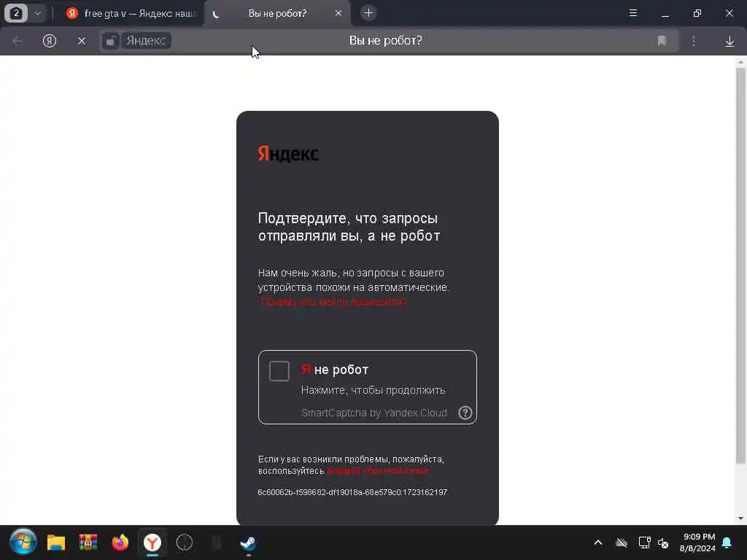This screenshot has height=560, width=747.
Task: Open Yandex home via the Я circle icon
Action: (x=50, y=41)
